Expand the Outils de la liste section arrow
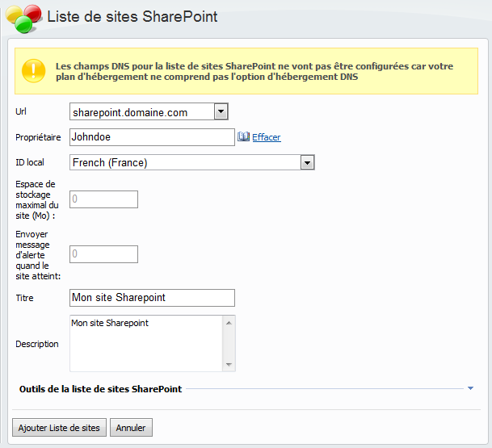This screenshot has height=448, width=492. [470, 388]
